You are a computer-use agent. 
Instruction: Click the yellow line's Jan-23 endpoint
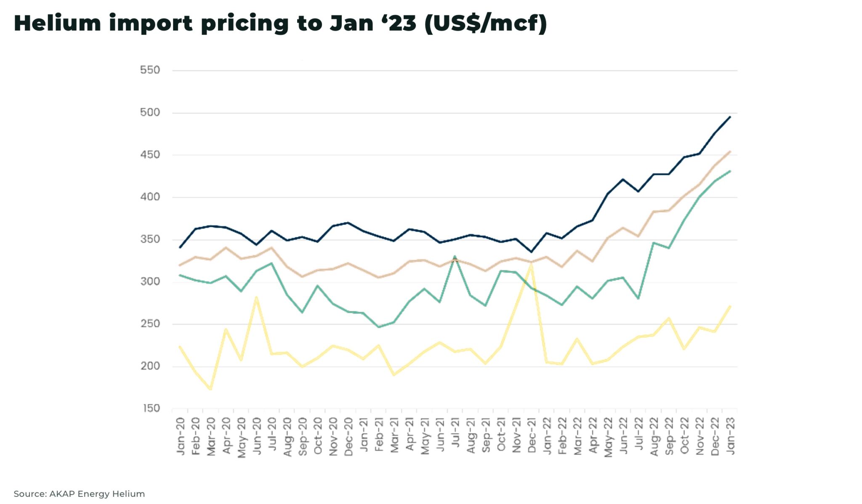coord(730,306)
